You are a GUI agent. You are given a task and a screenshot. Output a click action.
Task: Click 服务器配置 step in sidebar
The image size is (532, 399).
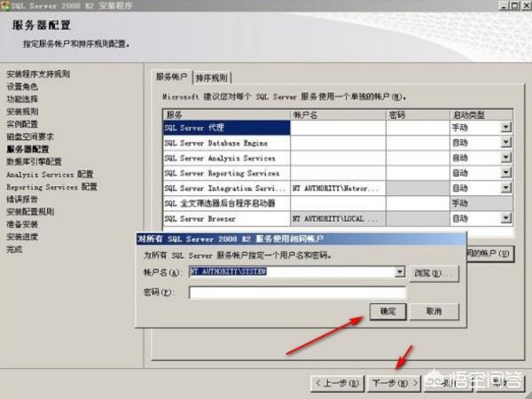(27, 149)
